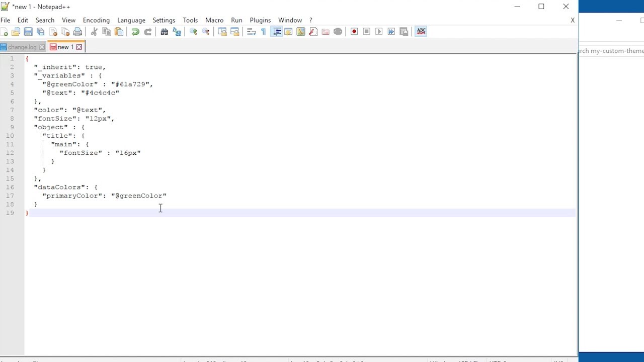
Task: Toggle file monitoring eye icon
Action: tap(338, 32)
